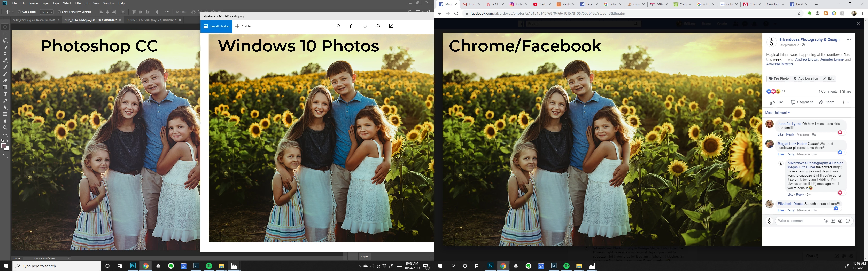Expand Photoshop status bar info arrow
Image resolution: width=868 pixels, height=271 pixels.
click(68, 259)
